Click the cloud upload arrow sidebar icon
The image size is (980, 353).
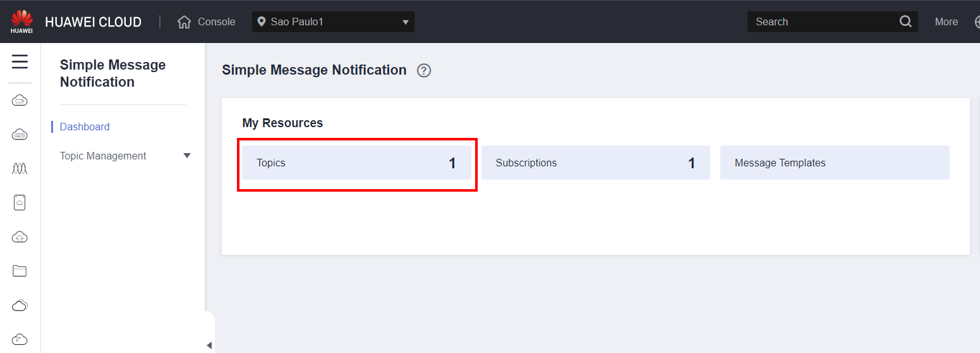click(20, 237)
